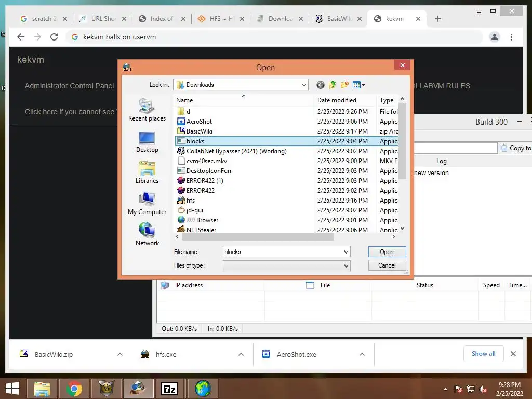Expand hfs.exe download options

point(241,354)
